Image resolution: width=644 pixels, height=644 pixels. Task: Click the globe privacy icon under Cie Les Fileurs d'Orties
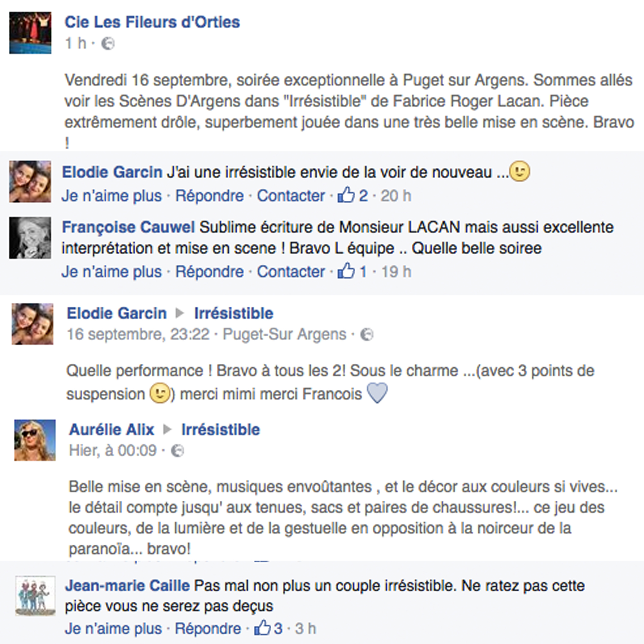click(108, 44)
